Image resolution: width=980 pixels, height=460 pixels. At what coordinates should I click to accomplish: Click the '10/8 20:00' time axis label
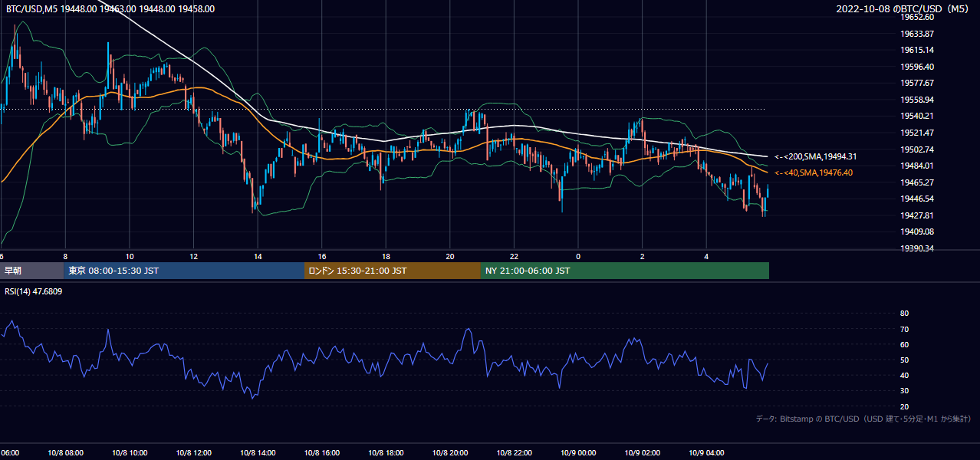(450, 453)
